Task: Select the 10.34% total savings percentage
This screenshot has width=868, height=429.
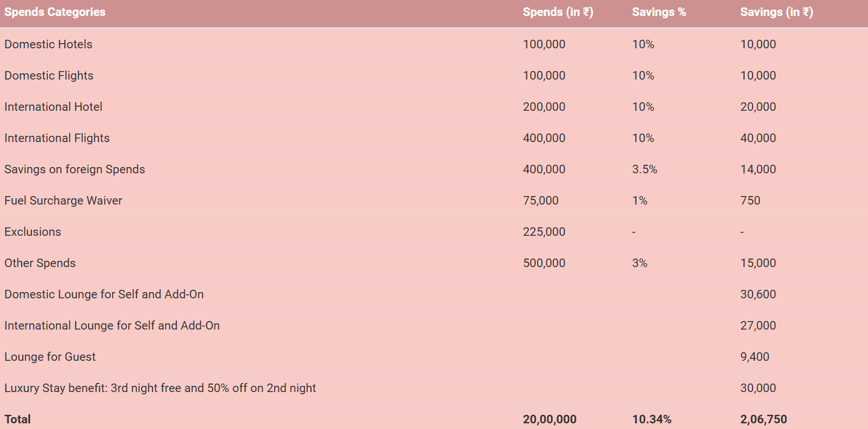Action: pyautogui.click(x=652, y=419)
